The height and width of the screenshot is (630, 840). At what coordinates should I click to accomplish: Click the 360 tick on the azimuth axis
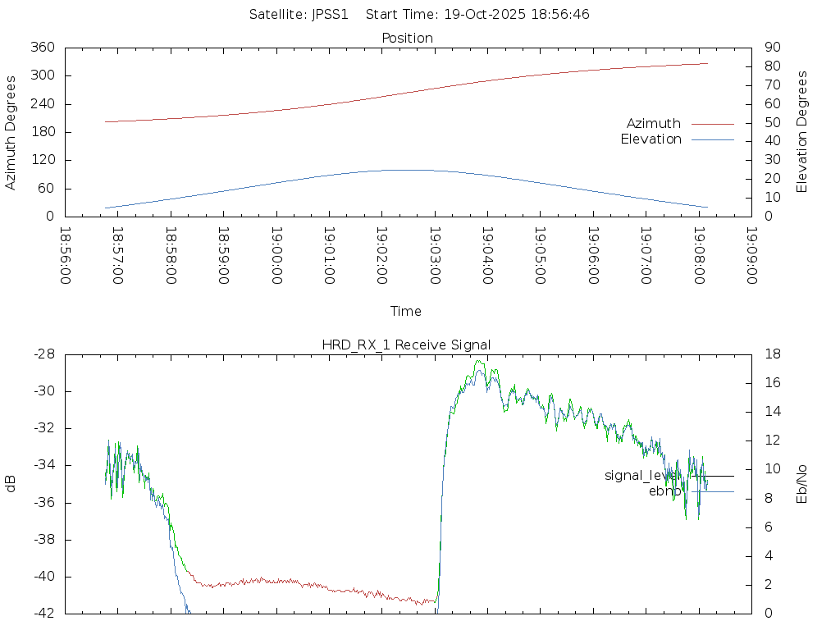coord(42,48)
